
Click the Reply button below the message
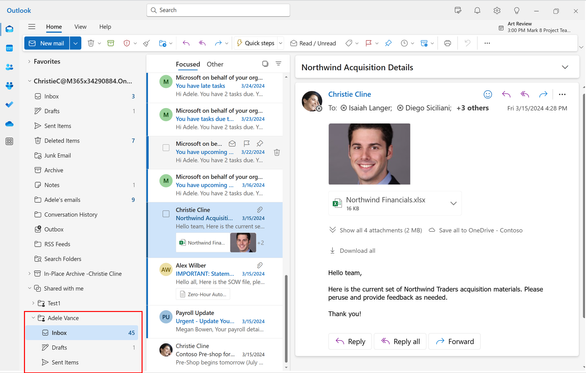[x=350, y=341]
